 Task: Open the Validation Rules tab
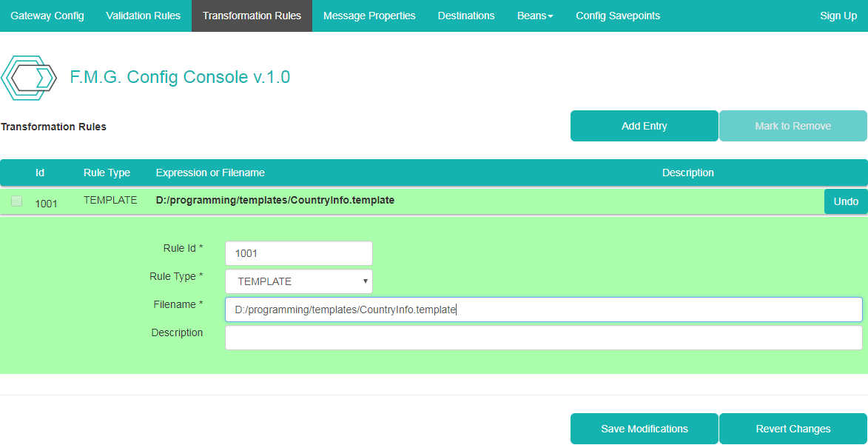click(x=143, y=16)
